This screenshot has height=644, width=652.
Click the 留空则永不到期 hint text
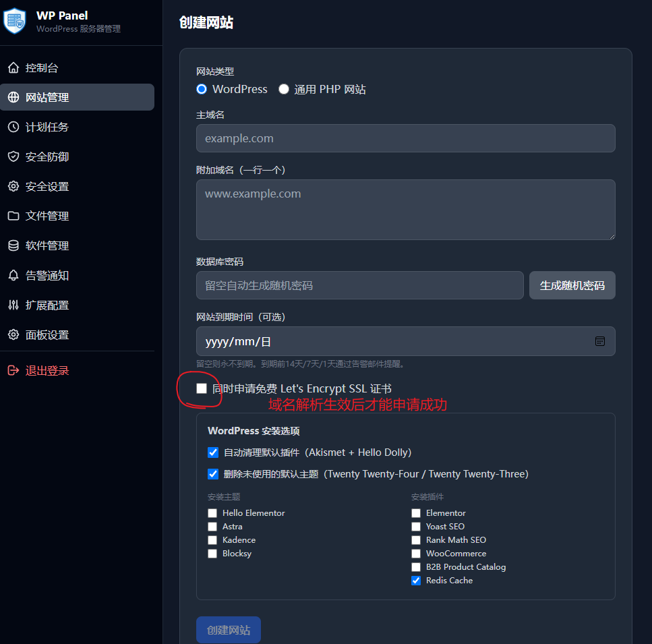[x=300, y=363]
